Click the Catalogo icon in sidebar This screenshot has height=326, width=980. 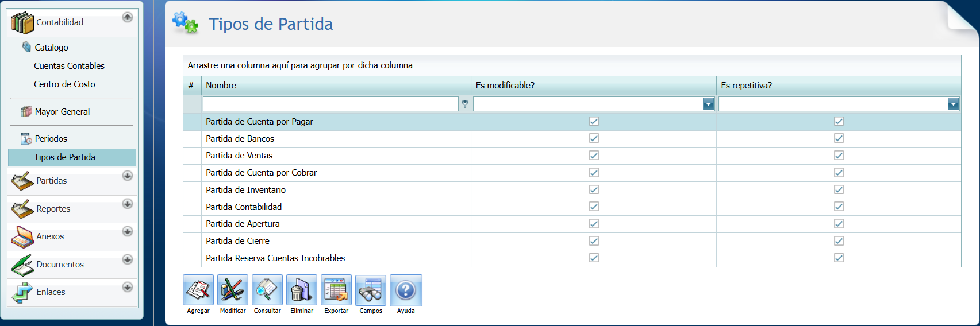click(x=26, y=47)
